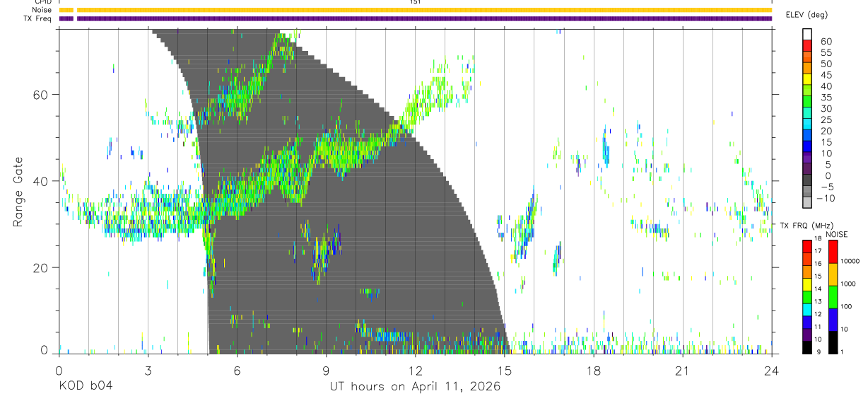The height and width of the screenshot is (401, 868).
Task: Click the "25" label on ELEV colorbar
Action: 826,120
